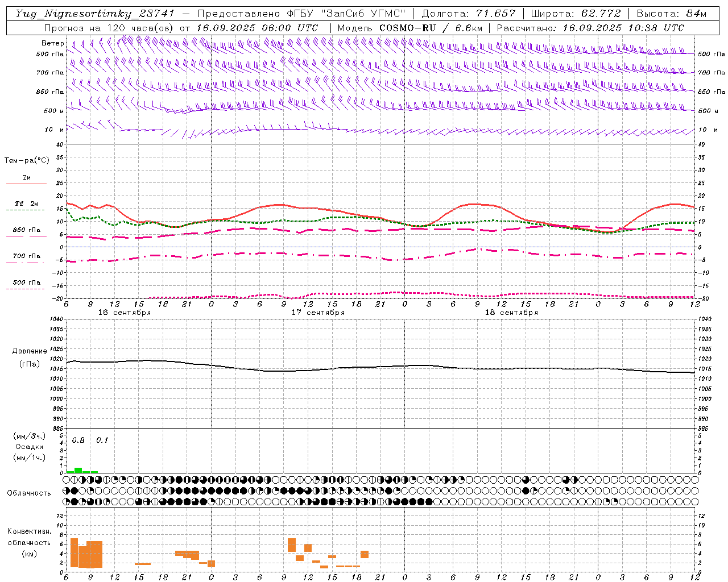Click the 'Облачность' cloud cover label

point(29,493)
